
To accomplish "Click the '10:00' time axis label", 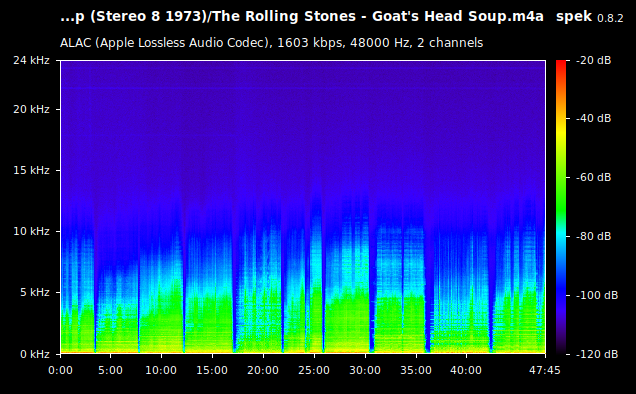I will (x=161, y=370).
